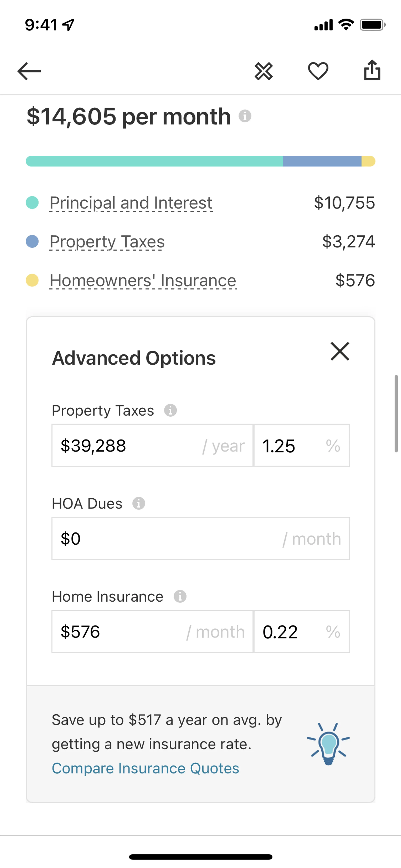Tap info icon beside monthly payment total
The height and width of the screenshot is (868, 401).
[245, 116]
